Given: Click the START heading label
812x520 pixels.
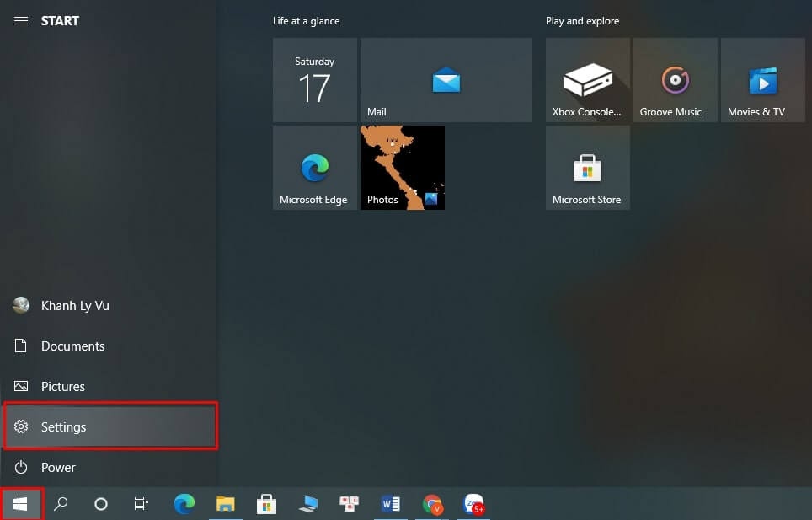Looking at the screenshot, I should point(60,21).
